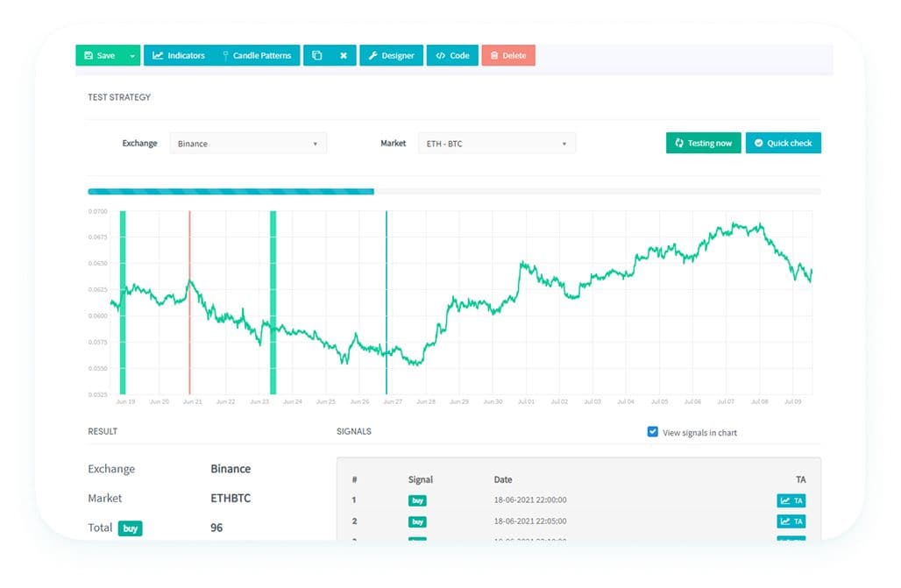Viewport: 901px width, 588px height.
Task: Click the Quick check button
Action: [x=783, y=142]
